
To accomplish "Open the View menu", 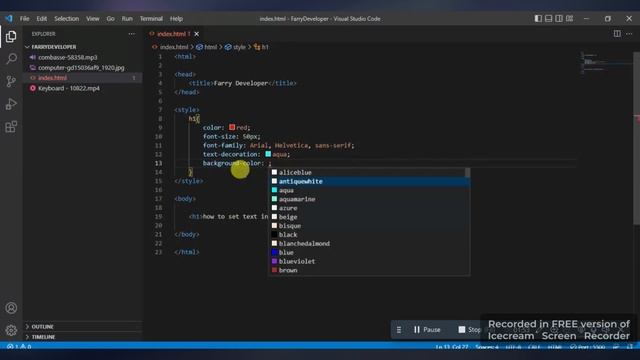I will click(x=93, y=19).
